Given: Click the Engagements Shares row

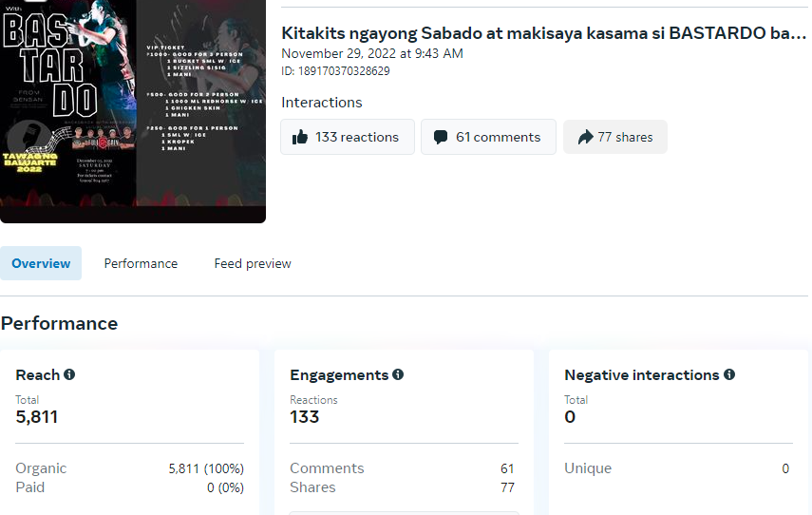Looking at the screenshot, I should [x=402, y=487].
